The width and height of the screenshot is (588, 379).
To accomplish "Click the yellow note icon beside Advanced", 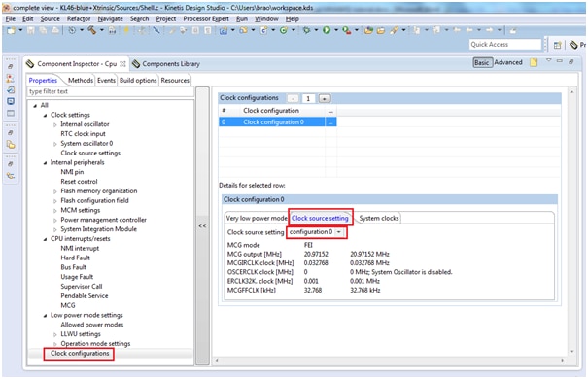I will click(x=534, y=62).
